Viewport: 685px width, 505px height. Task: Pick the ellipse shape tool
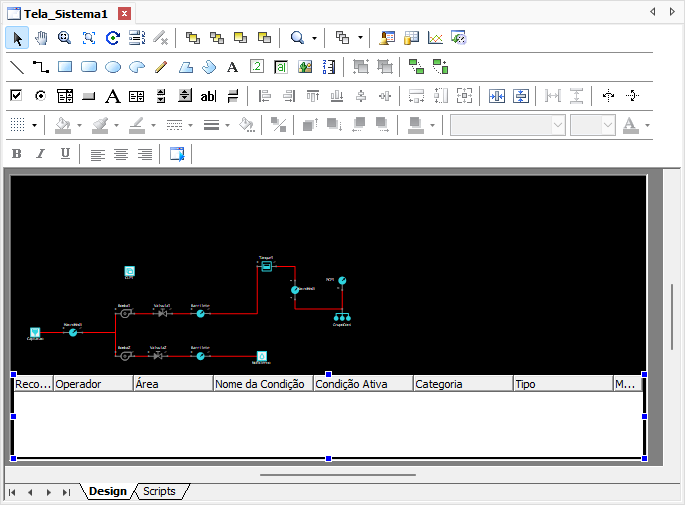(113, 67)
